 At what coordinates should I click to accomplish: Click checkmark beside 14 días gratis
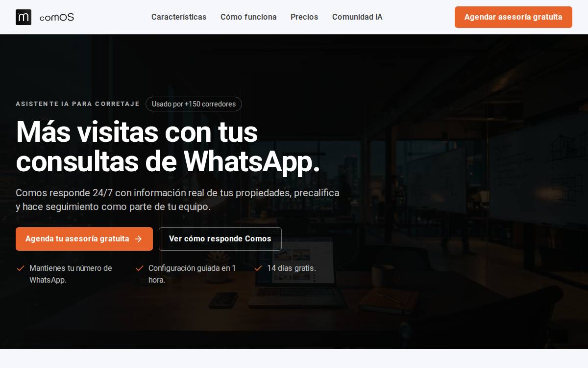coord(258,268)
